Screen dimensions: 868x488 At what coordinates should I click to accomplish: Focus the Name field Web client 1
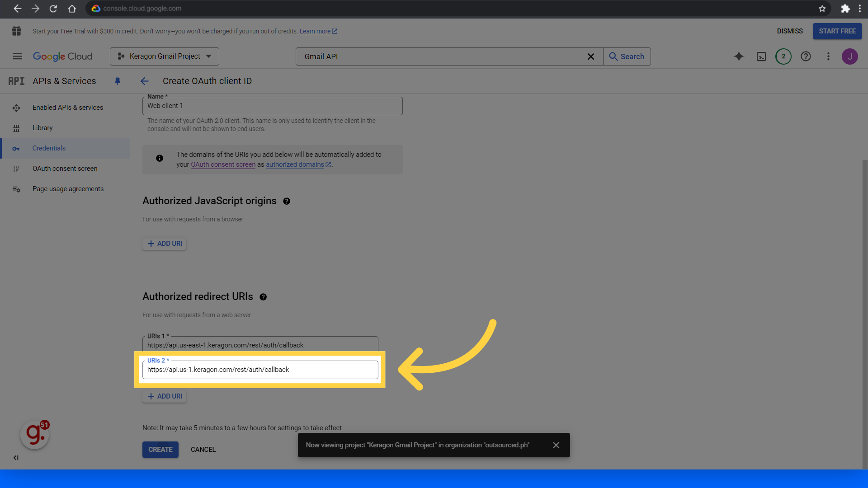(x=272, y=106)
